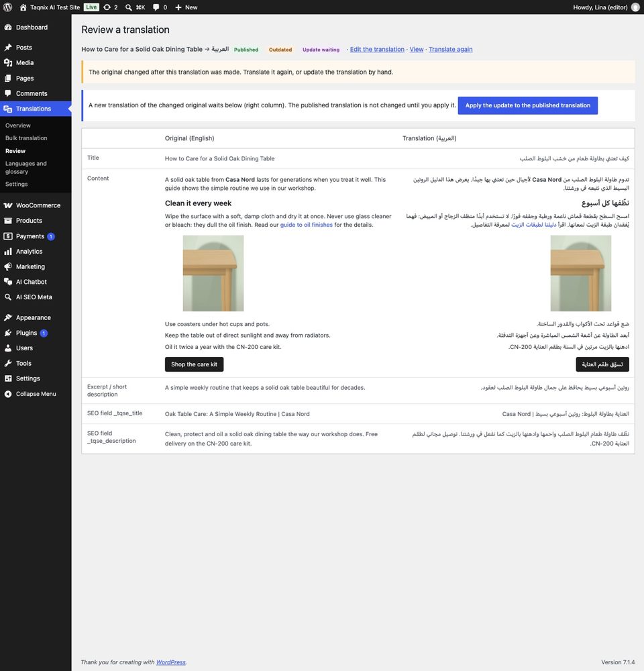
Task: Click the user avatar next to Howdy, Lina
Action: click(x=635, y=7)
